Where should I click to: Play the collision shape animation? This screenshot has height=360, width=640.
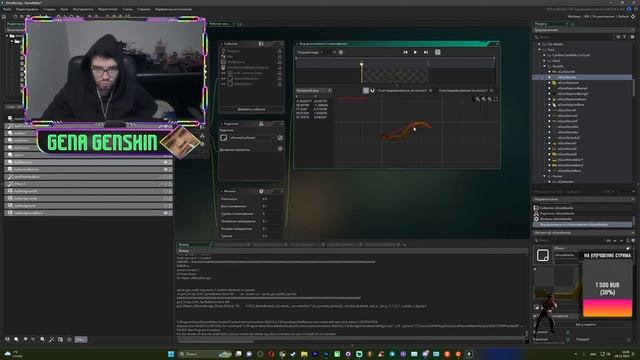(x=416, y=52)
